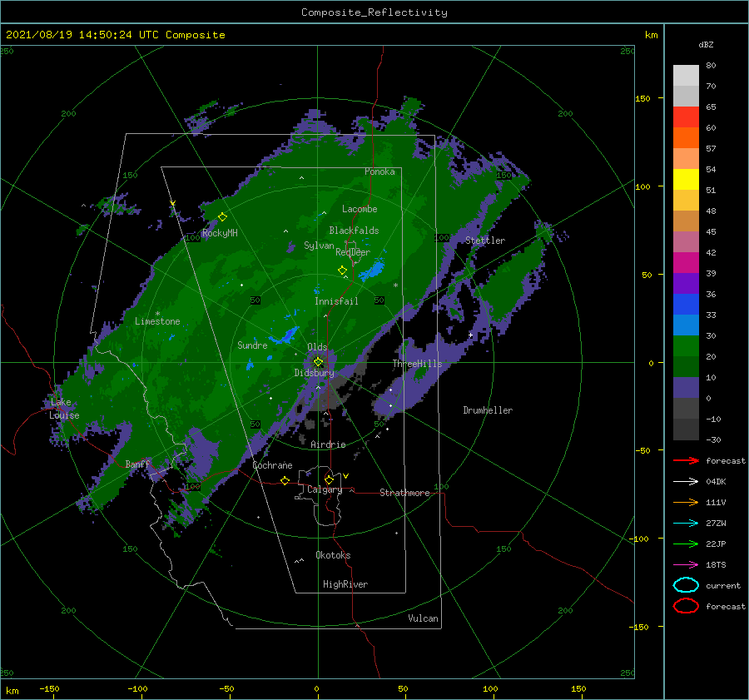Click the Lacombe city label
The width and height of the screenshot is (749, 700).
360,209
